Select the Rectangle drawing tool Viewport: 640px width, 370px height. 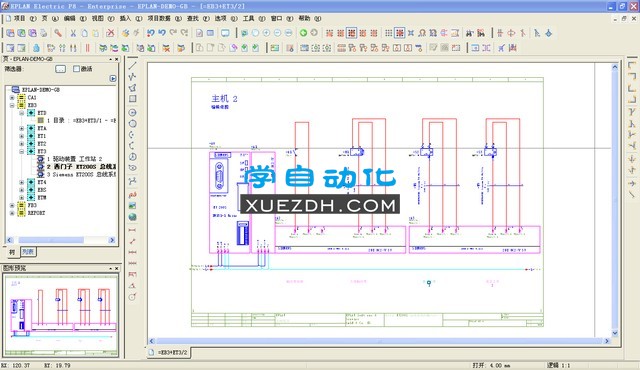(133, 98)
